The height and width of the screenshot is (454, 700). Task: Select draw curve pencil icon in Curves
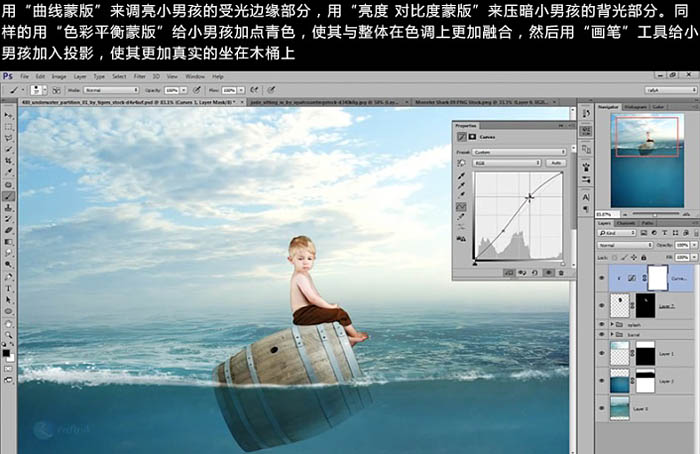[x=461, y=217]
